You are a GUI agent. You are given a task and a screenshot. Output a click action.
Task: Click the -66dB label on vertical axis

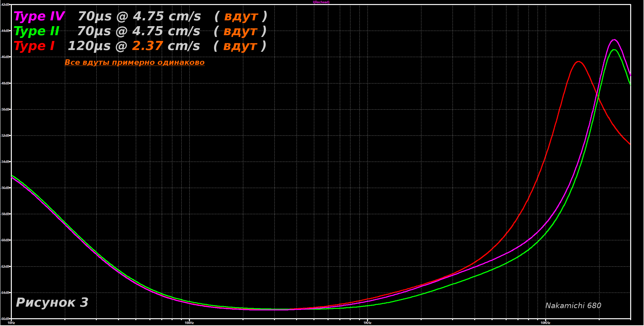(x=5, y=319)
